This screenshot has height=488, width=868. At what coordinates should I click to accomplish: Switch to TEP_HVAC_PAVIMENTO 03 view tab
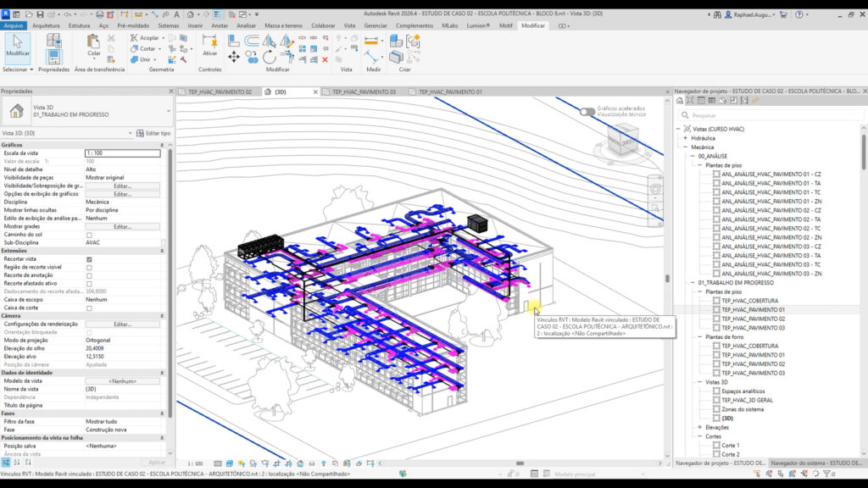[x=364, y=91]
